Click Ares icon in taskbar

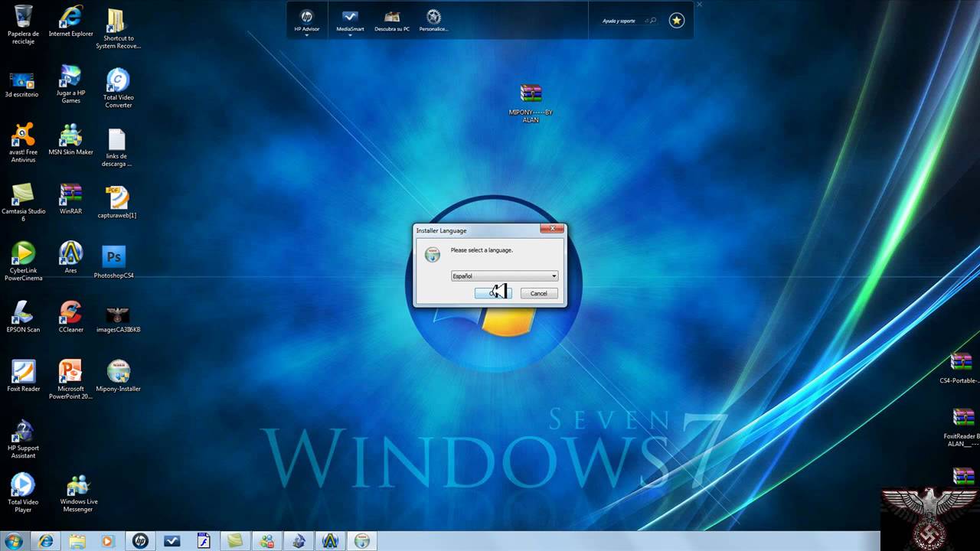(330, 541)
